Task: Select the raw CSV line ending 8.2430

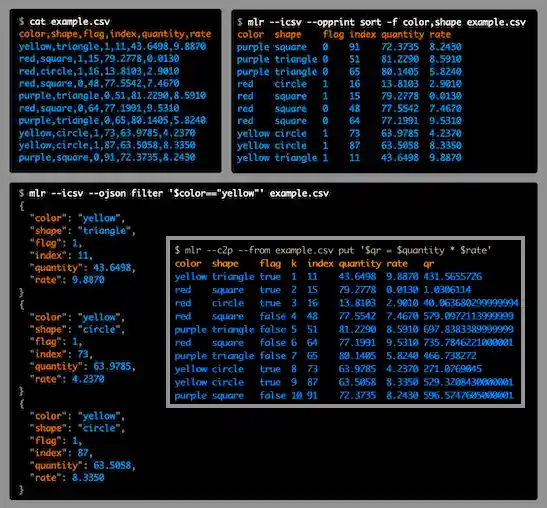Action: point(107,157)
